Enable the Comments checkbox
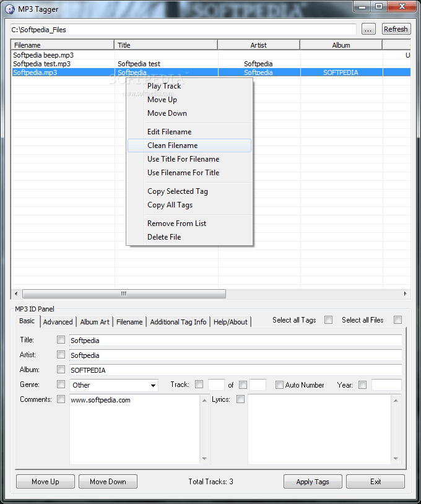 [x=61, y=399]
